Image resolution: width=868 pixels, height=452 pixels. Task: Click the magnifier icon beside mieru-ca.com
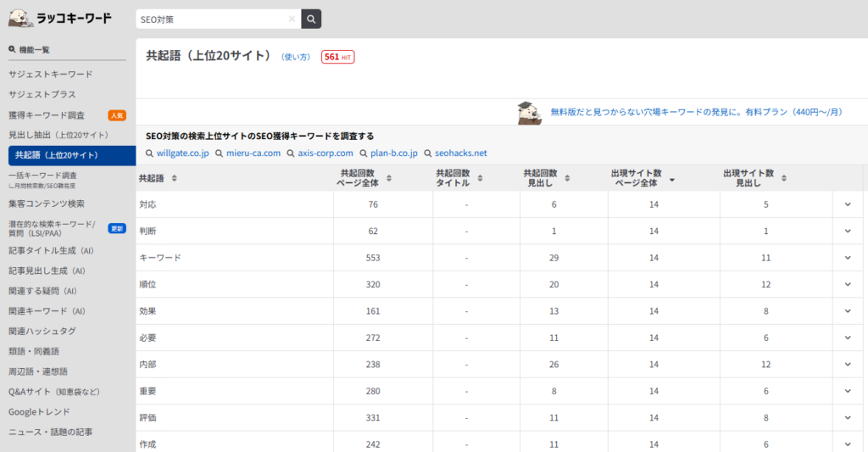click(x=220, y=153)
